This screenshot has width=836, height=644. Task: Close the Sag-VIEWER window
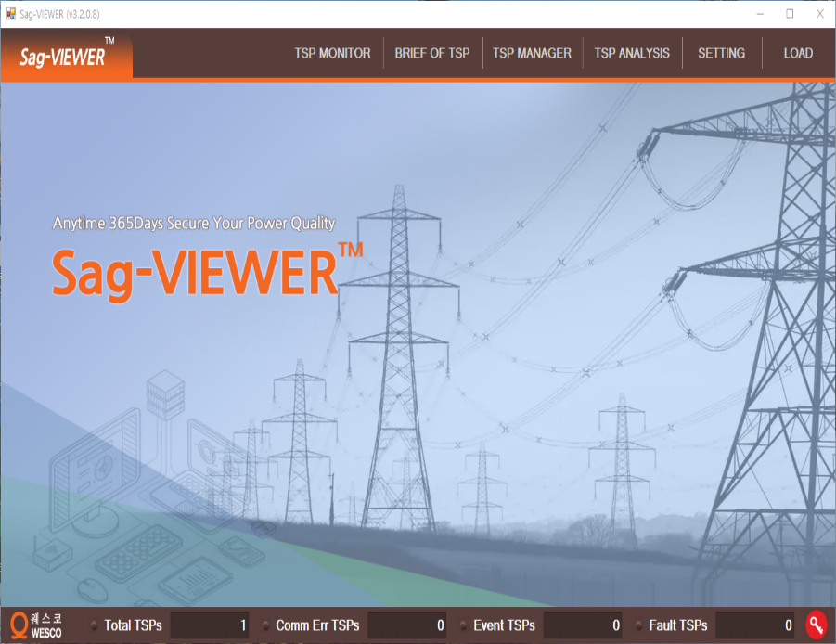pos(820,14)
